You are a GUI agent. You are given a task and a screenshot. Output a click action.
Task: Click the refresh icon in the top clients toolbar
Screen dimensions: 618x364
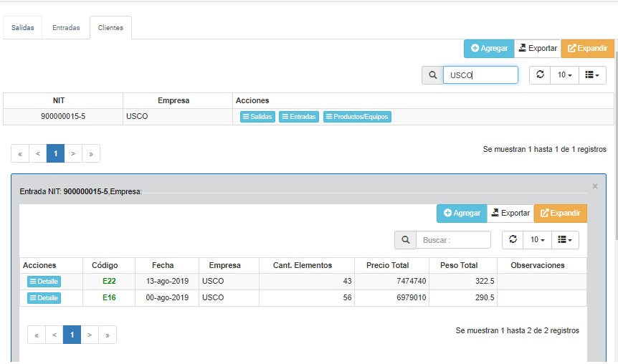point(540,75)
